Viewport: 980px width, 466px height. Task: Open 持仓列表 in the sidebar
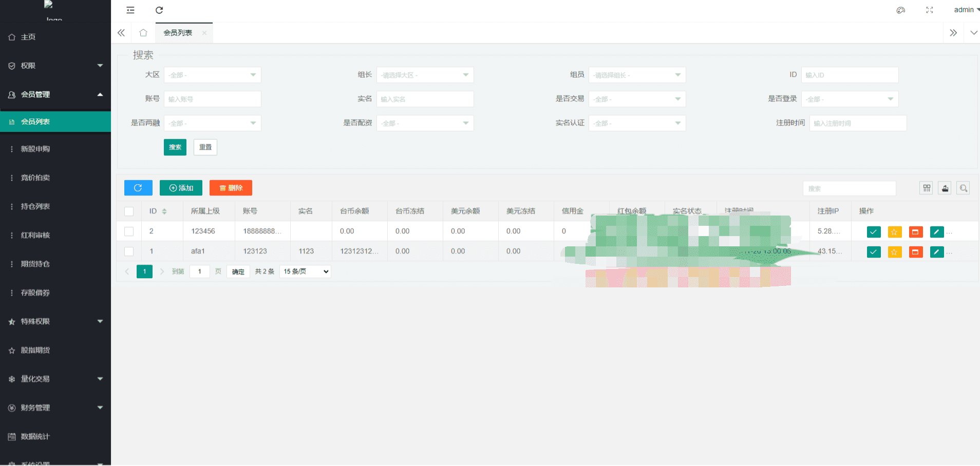pos(55,206)
